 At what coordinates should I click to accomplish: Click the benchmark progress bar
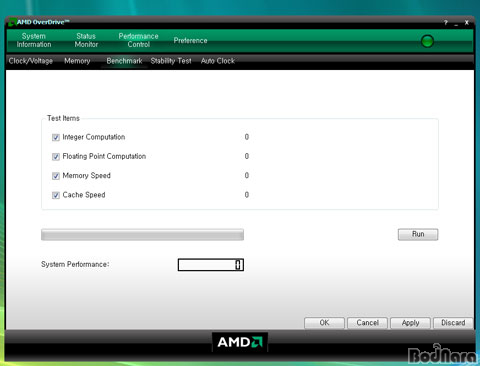click(x=142, y=235)
